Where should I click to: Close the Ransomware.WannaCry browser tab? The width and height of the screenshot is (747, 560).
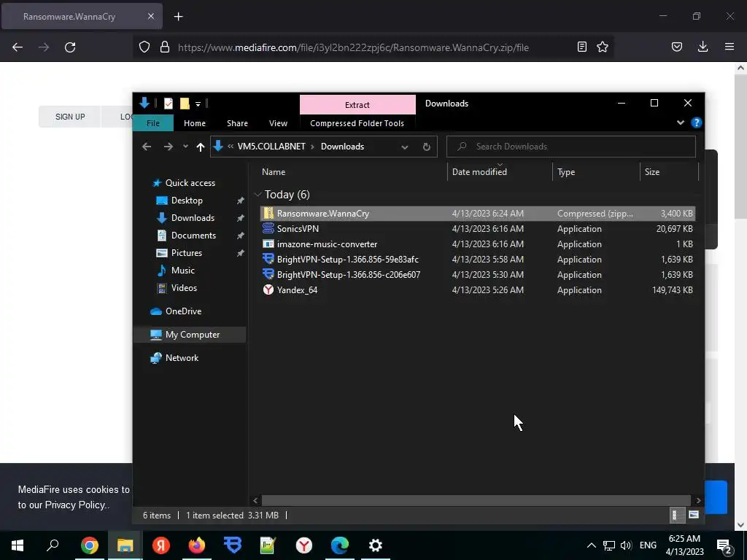[x=151, y=16]
